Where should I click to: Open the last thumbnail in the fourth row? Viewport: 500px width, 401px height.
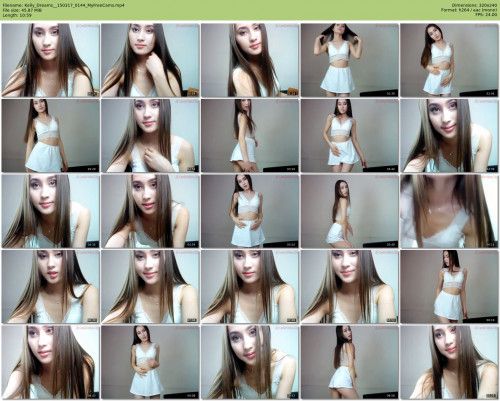click(449, 287)
